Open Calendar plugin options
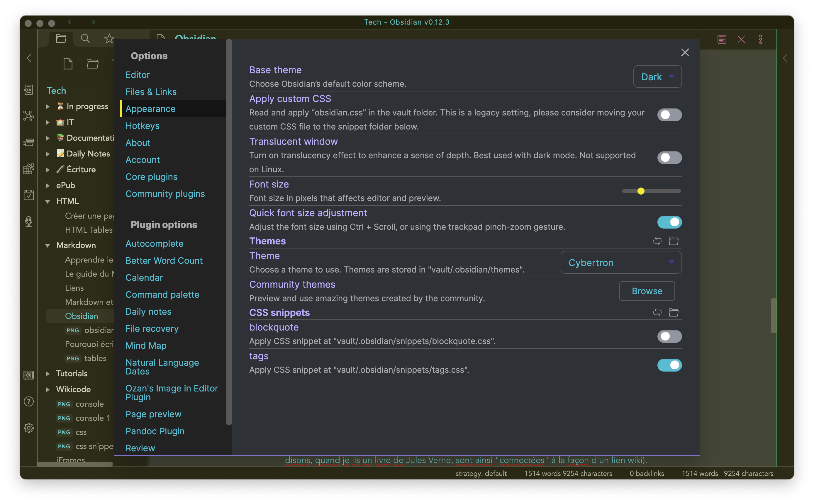 (144, 277)
